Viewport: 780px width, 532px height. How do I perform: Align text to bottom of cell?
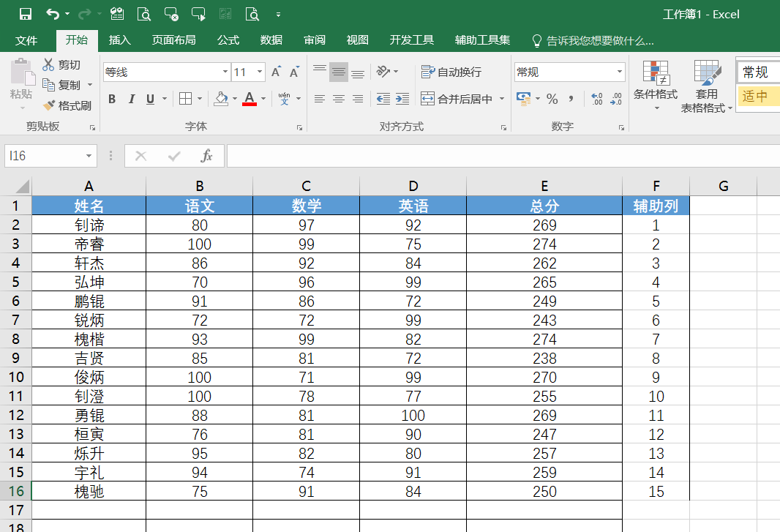(358, 72)
